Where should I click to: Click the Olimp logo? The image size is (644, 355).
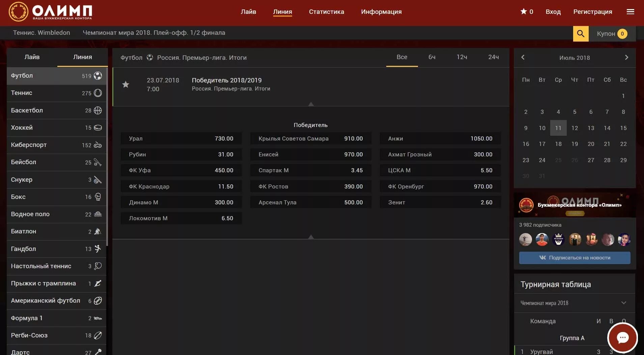(51, 11)
